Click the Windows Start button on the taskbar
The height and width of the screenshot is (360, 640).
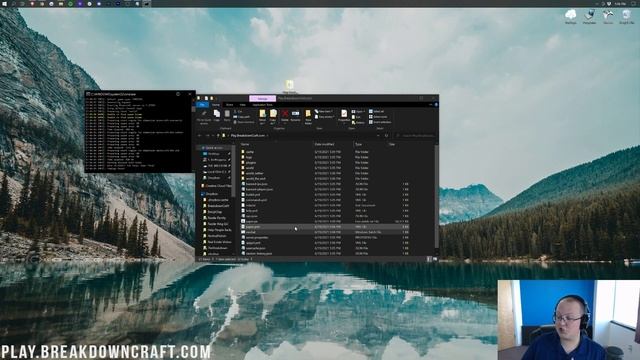pyautogui.click(x=4, y=3)
